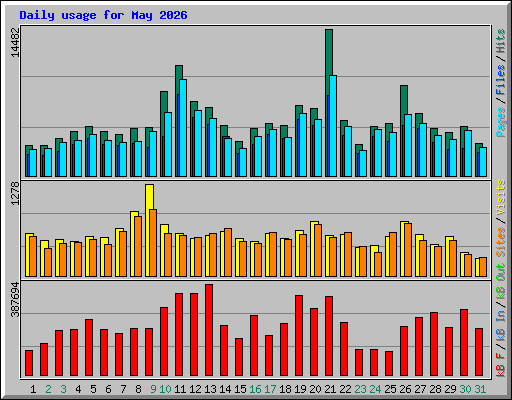Click the 14482 hits axis value
The width and height of the screenshot is (512, 400).
(15, 42)
